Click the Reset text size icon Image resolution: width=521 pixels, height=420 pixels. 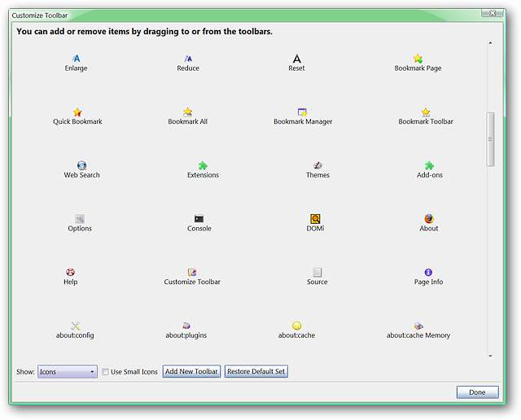tap(296, 59)
